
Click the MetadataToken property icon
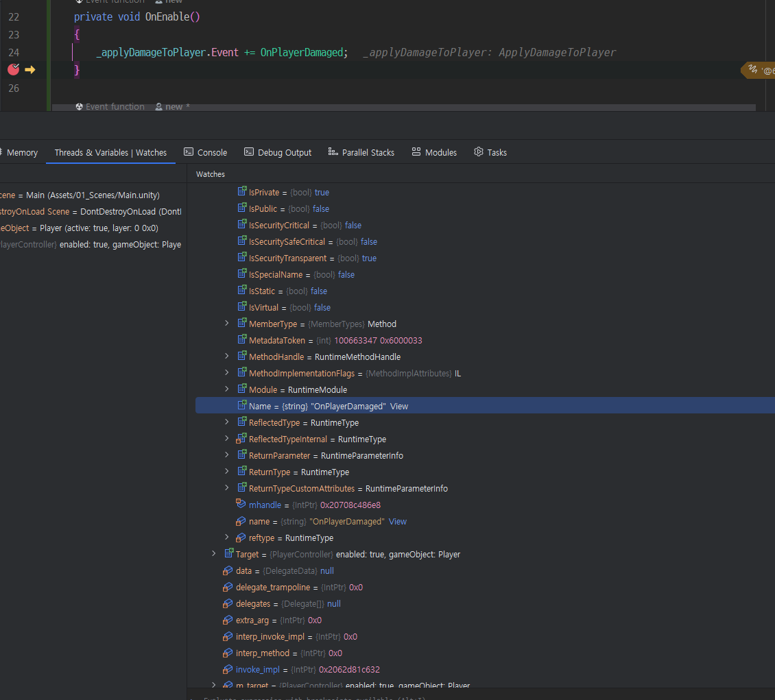(x=241, y=340)
